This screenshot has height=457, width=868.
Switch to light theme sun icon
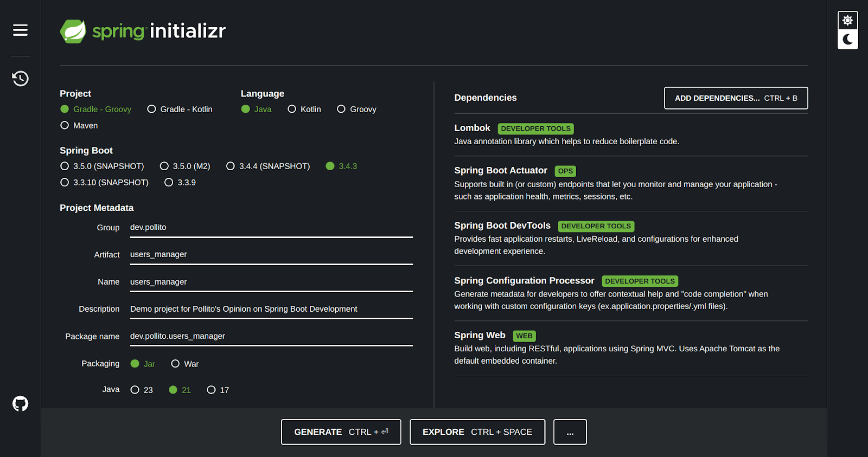coord(847,21)
